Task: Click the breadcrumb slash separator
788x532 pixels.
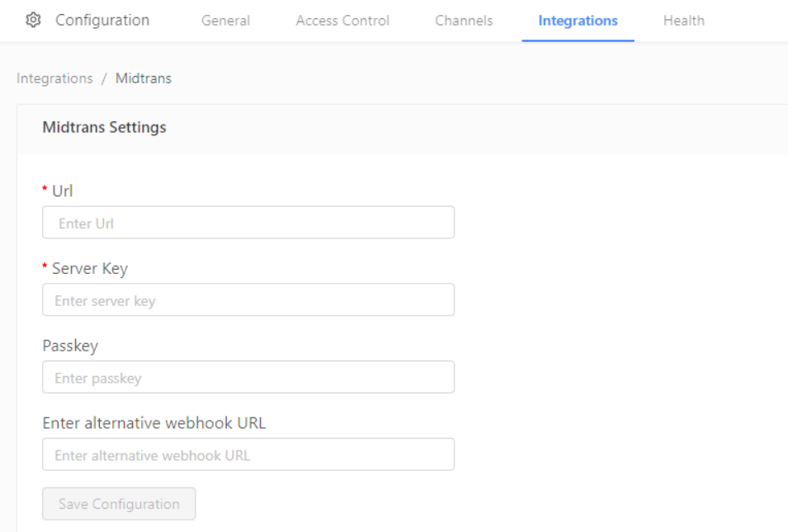Action: (104, 78)
